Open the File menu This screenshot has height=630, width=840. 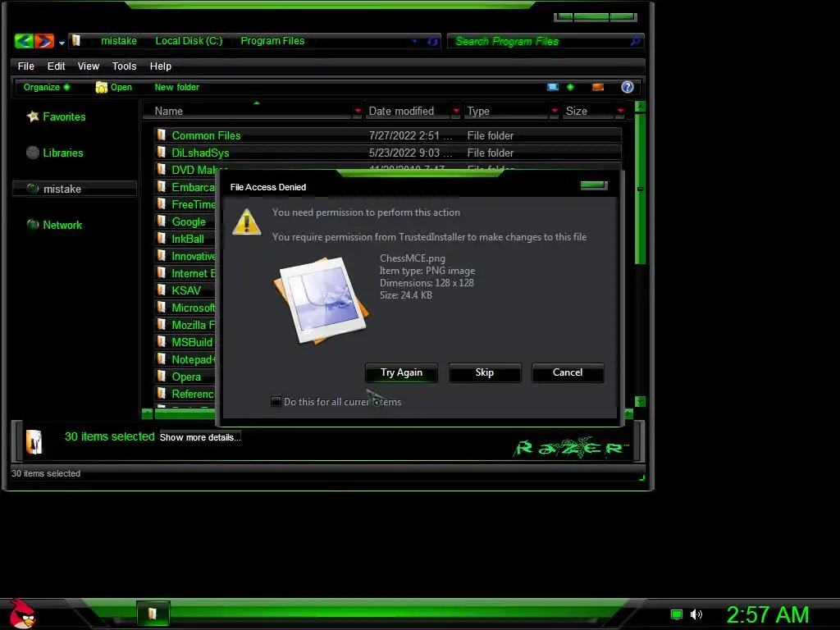point(25,66)
